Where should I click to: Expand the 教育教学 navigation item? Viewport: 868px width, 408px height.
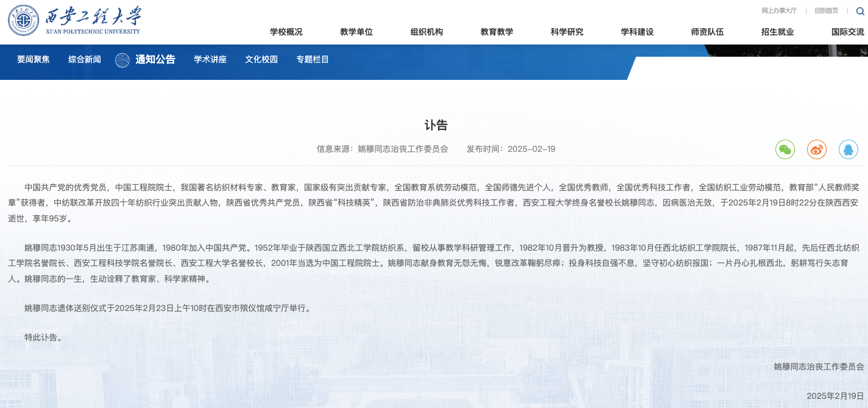pos(496,32)
